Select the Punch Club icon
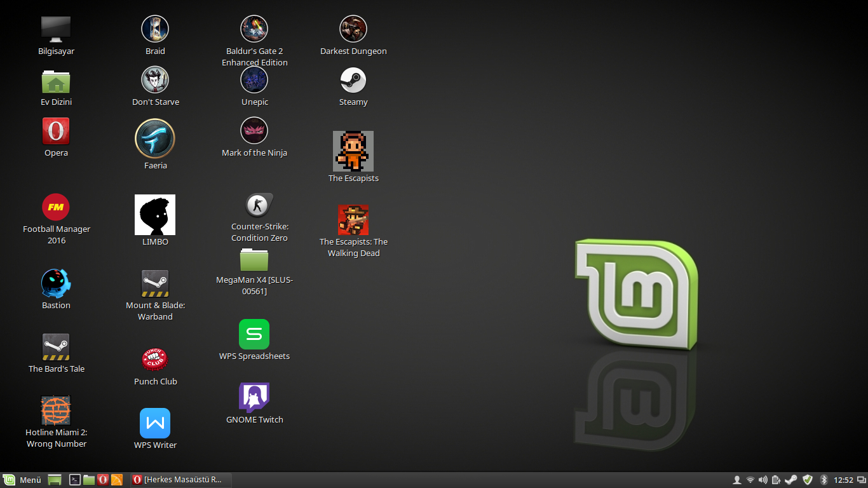Image resolution: width=868 pixels, height=488 pixels. 155,360
